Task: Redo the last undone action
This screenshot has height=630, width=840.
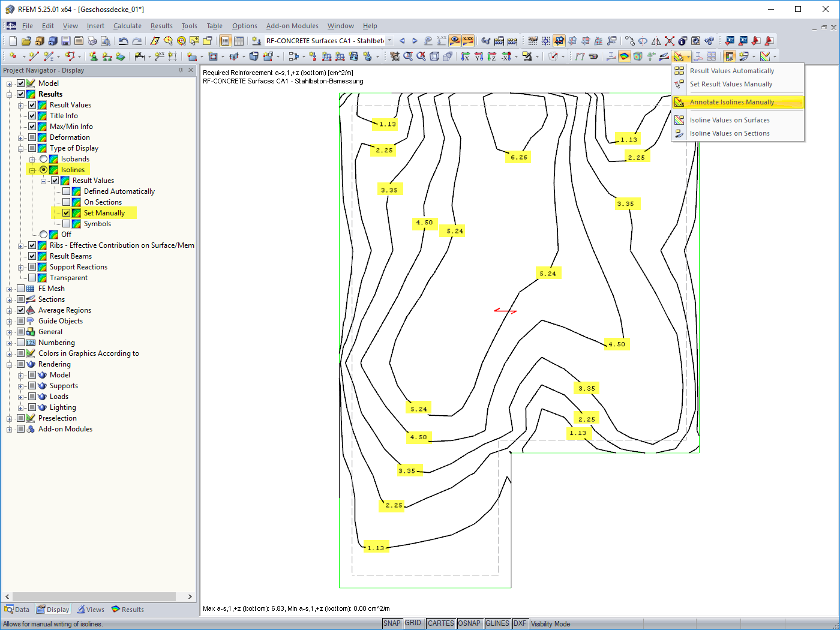Action: coord(137,41)
